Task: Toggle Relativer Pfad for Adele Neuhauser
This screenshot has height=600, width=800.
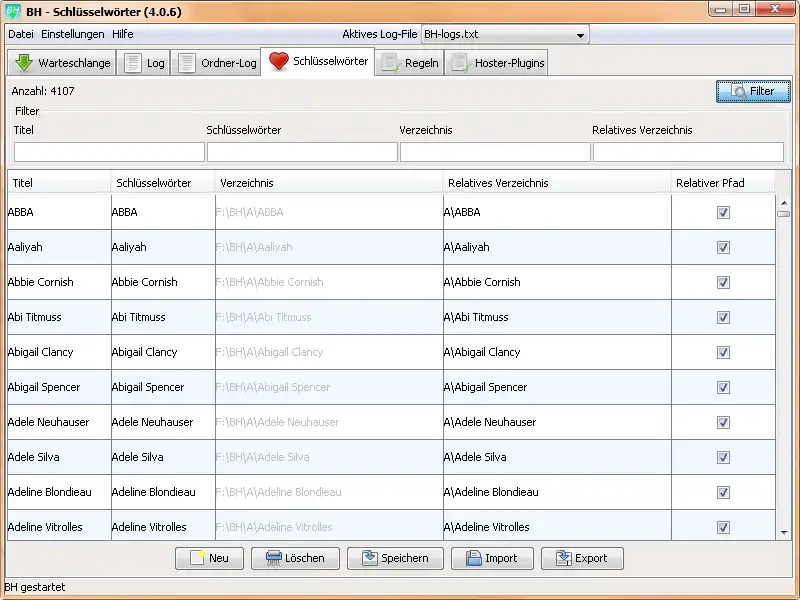Action: click(723, 422)
